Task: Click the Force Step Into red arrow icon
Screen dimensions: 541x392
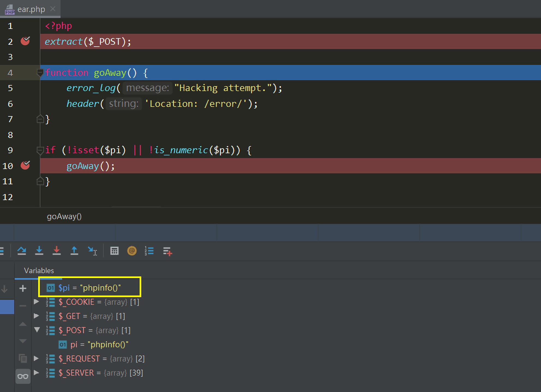Action: pos(57,251)
